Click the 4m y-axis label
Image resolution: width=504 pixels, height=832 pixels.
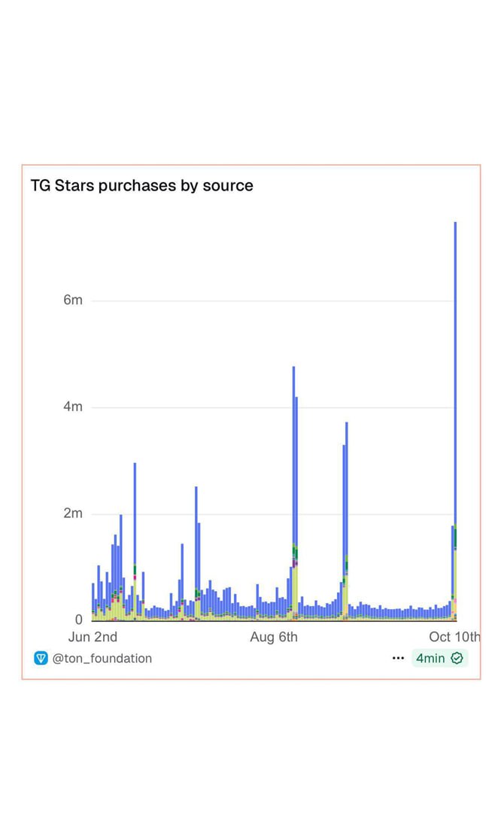(73, 407)
